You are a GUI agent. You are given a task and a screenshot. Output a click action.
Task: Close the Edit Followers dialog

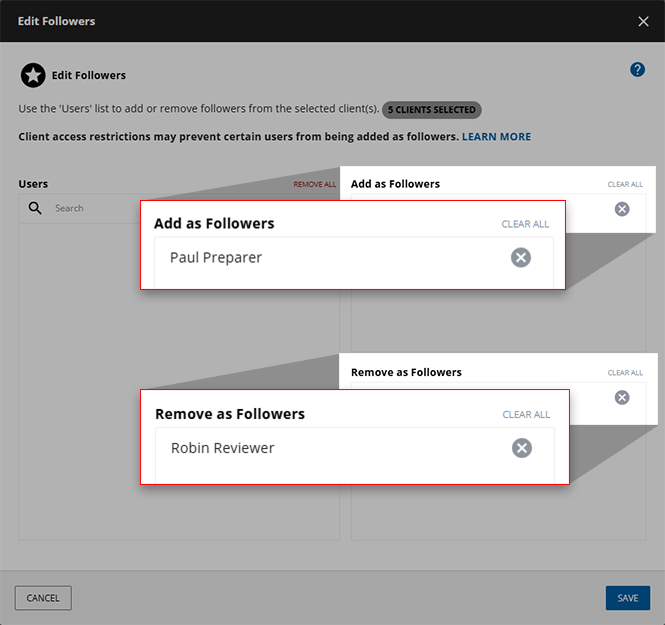[643, 21]
